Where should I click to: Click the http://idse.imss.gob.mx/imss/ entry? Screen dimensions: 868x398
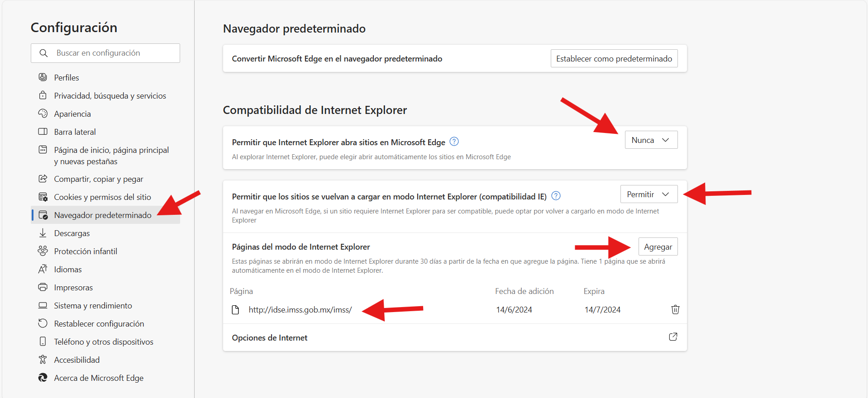coord(300,310)
